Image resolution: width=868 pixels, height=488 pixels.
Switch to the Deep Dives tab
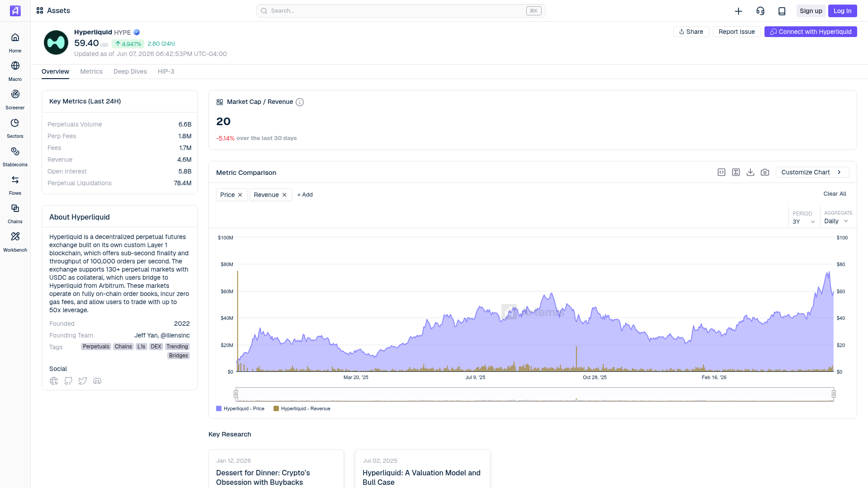(x=130, y=71)
